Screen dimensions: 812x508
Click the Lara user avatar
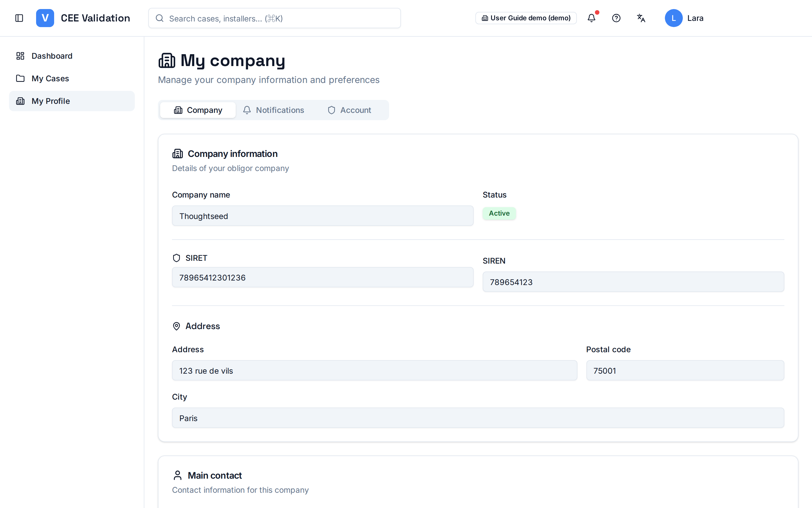point(674,18)
